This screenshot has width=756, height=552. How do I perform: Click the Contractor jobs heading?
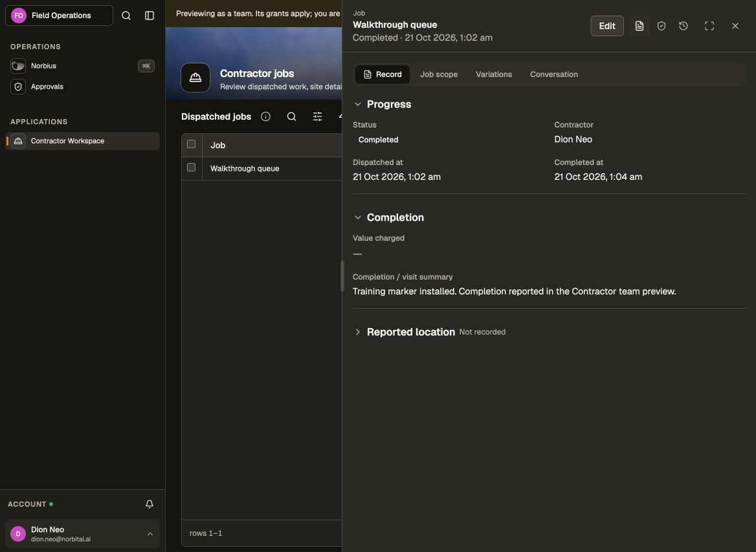(x=257, y=73)
